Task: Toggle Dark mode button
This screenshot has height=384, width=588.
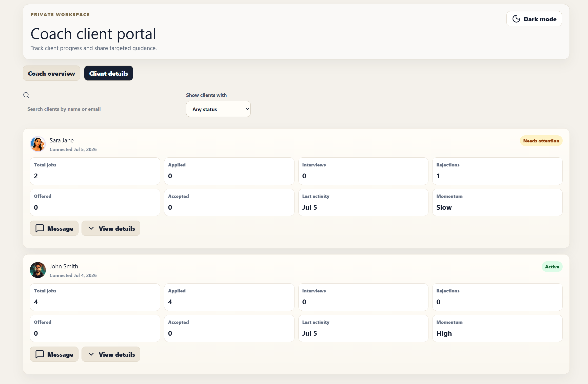Action: (534, 19)
